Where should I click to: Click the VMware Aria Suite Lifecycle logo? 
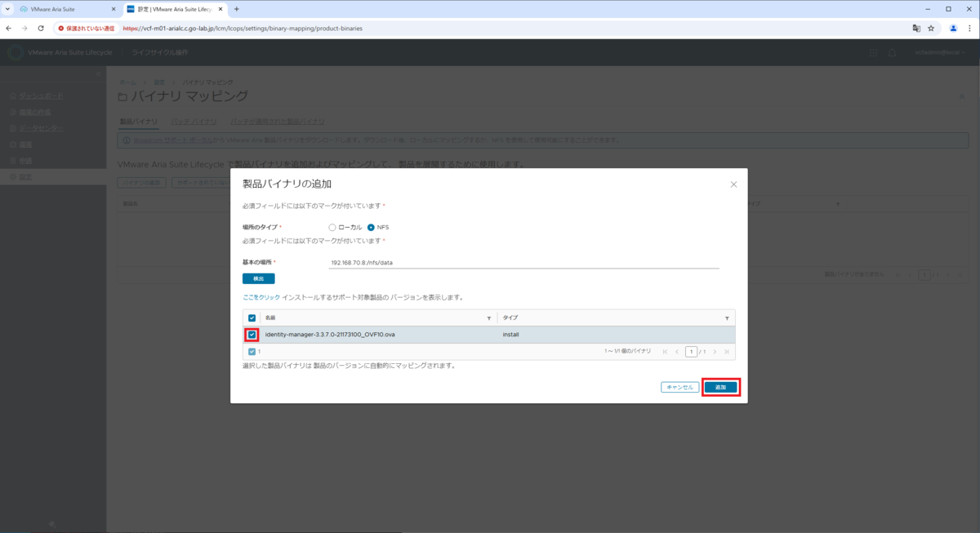(15, 52)
